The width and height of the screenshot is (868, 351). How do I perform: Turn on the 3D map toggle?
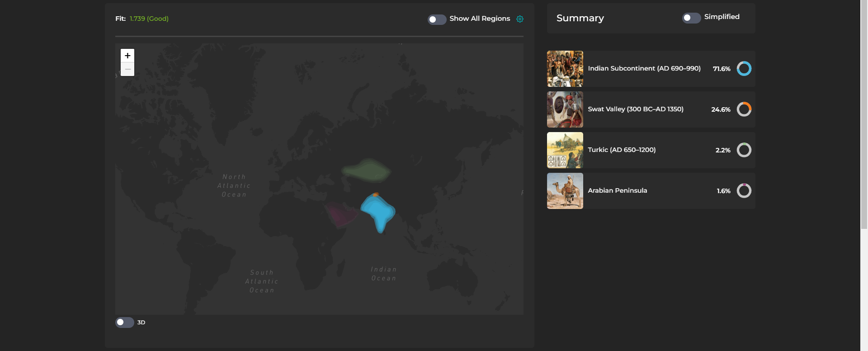(124, 323)
